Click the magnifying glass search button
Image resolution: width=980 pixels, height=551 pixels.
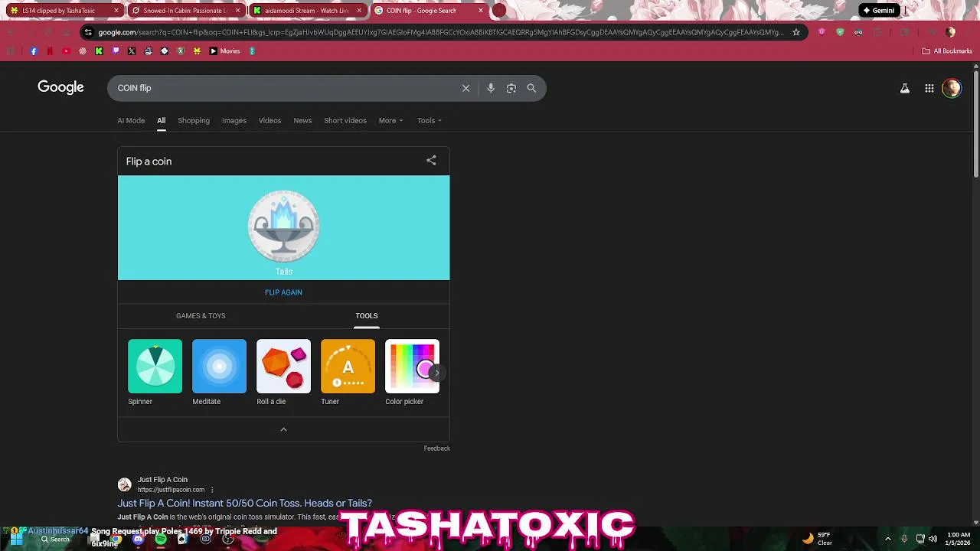point(531,88)
